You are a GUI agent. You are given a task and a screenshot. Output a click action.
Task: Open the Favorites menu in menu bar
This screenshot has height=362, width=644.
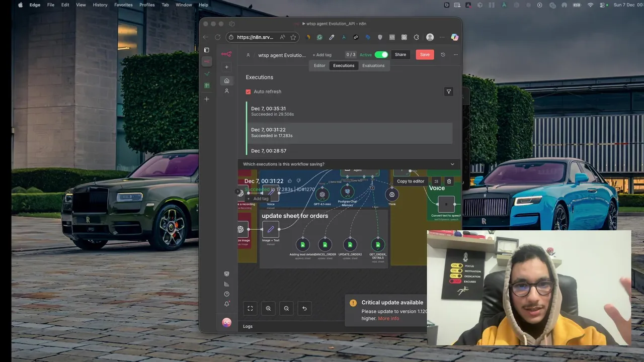point(123,5)
